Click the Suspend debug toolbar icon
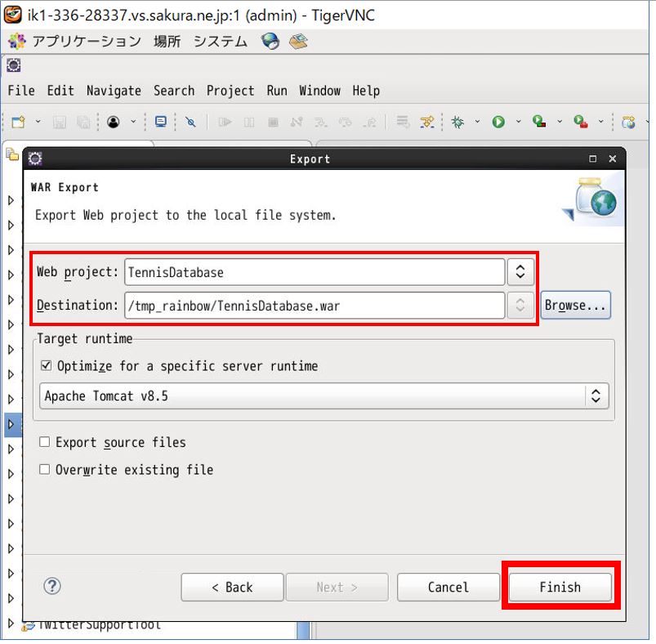This screenshot has height=644, width=656. [x=249, y=123]
